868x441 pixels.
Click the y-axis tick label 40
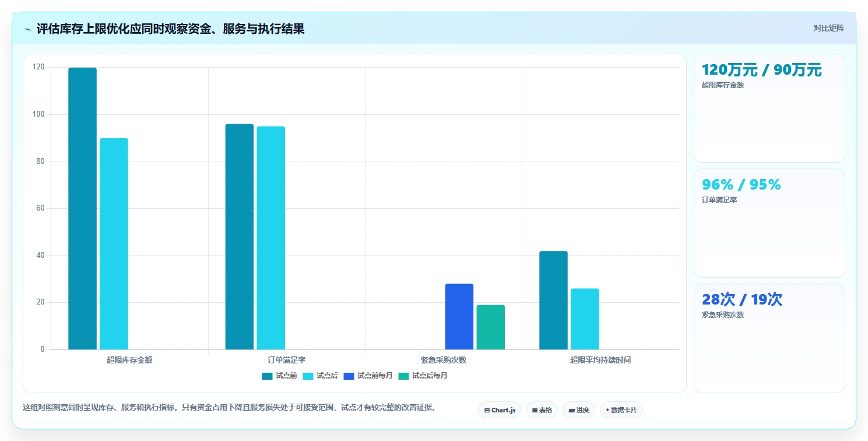pos(40,256)
